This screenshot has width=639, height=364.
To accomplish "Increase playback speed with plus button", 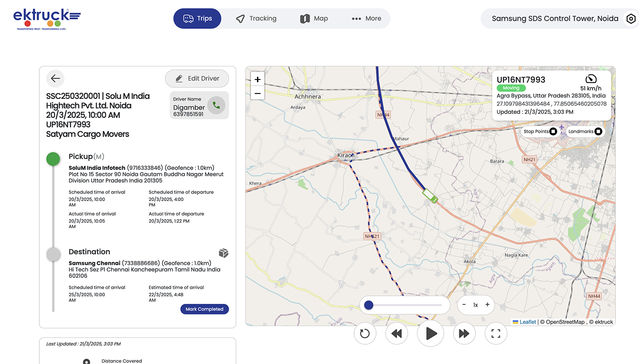I will [x=487, y=305].
